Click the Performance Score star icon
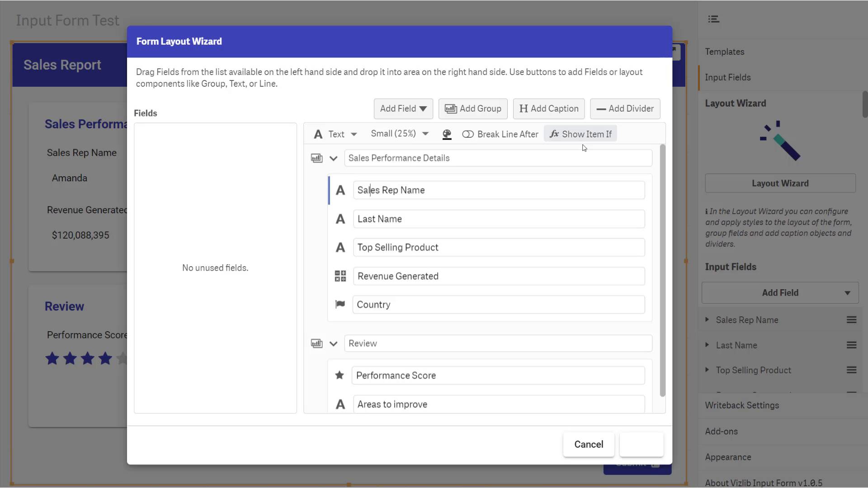The width and height of the screenshot is (868, 488). [x=340, y=375]
